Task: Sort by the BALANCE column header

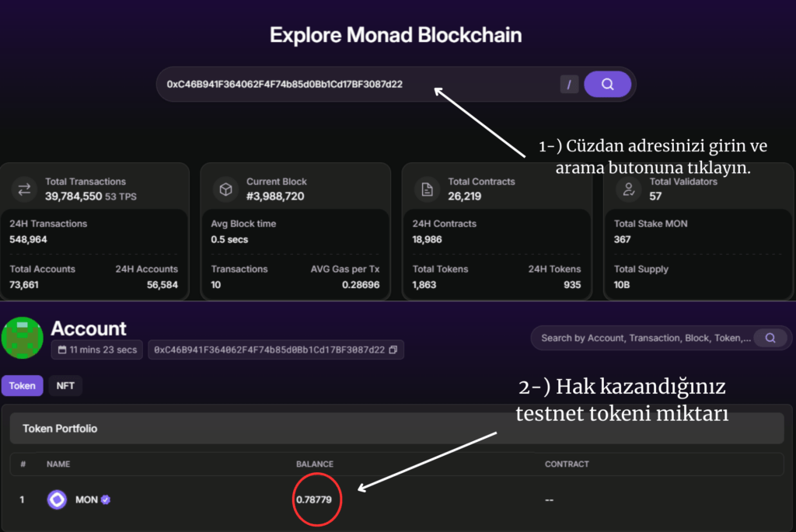Action: coord(314,464)
